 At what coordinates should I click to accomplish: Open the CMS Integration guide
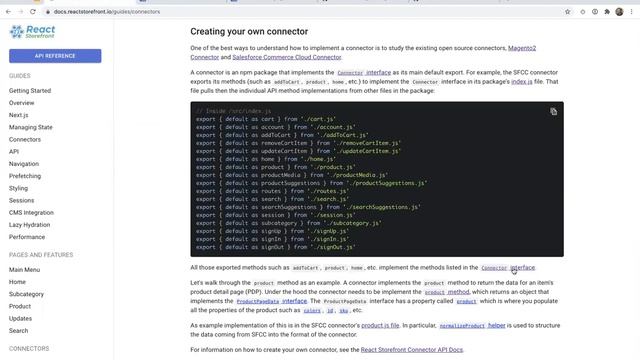pyautogui.click(x=31, y=213)
